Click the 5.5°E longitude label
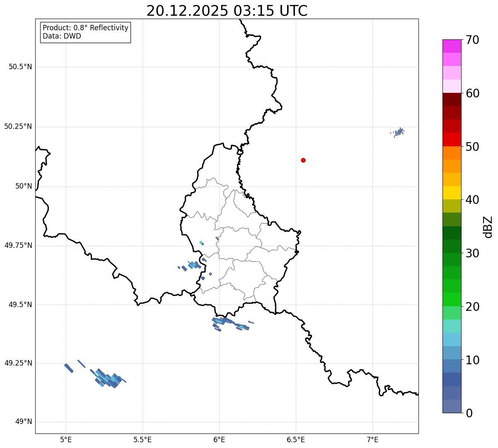 (143, 440)
